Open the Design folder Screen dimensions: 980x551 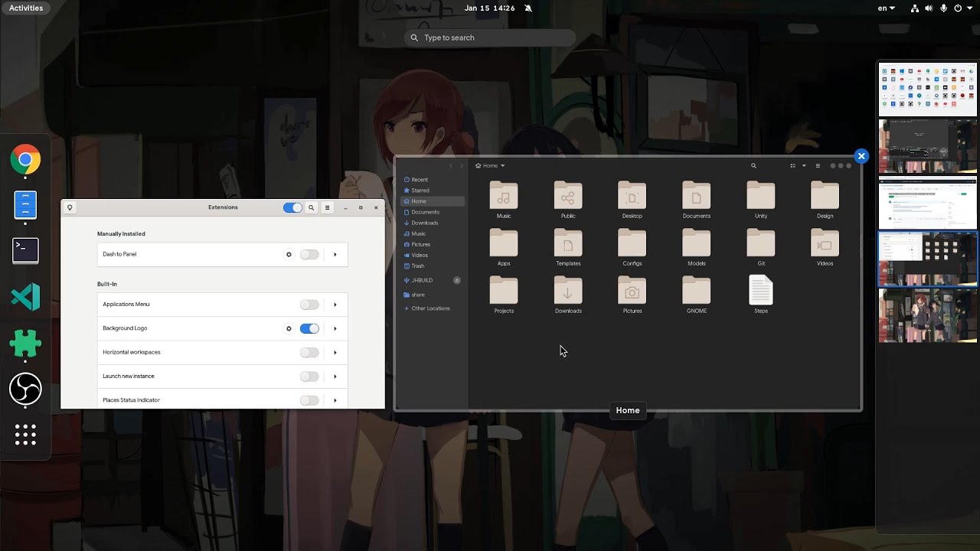tap(825, 200)
